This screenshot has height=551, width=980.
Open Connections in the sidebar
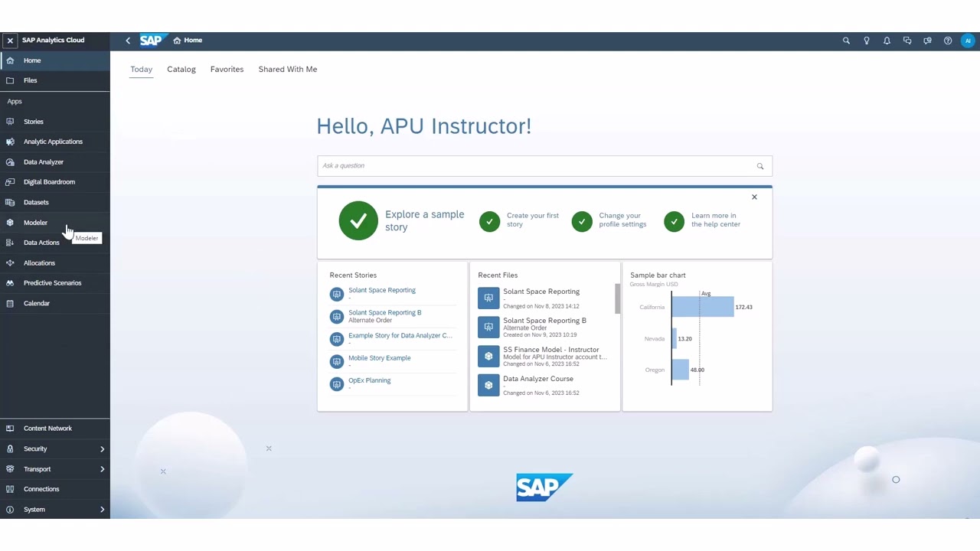tap(55, 489)
